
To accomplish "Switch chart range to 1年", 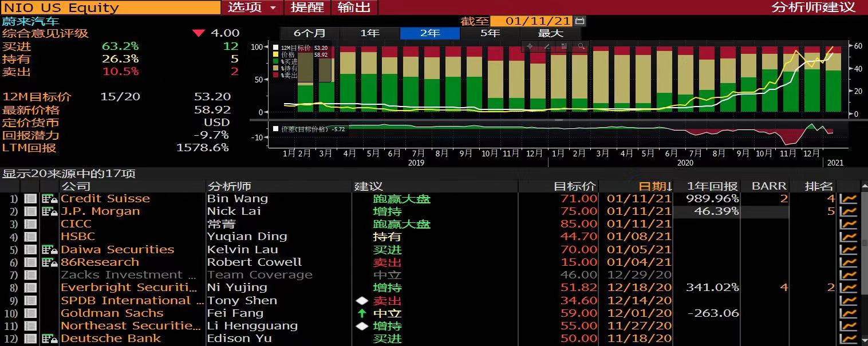I will tap(370, 33).
